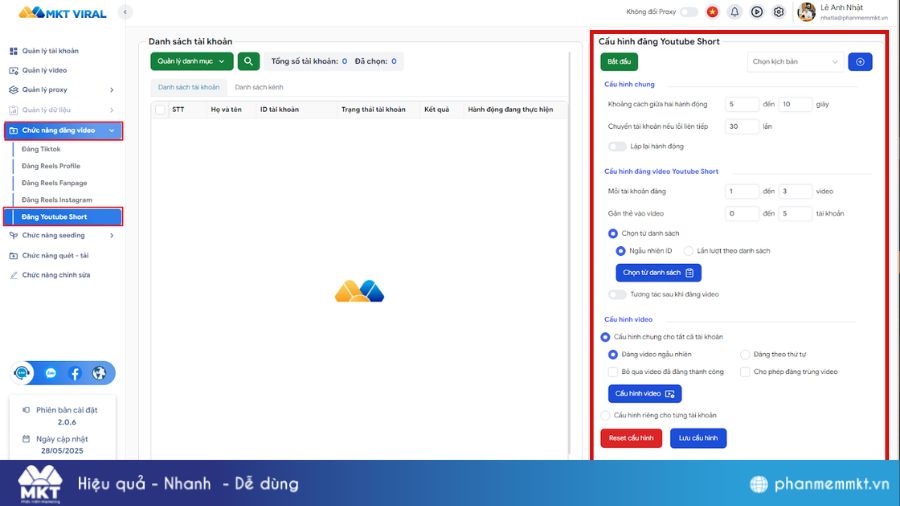This screenshot has width=900, height=506.
Task: Click the Chức năng seeding sidebar icon
Action: [x=13, y=236]
